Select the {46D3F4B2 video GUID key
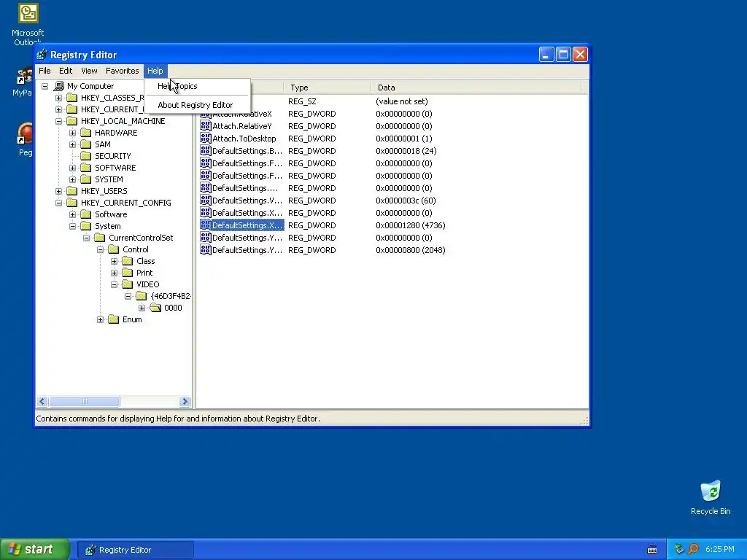The height and width of the screenshot is (560, 747). (171, 296)
